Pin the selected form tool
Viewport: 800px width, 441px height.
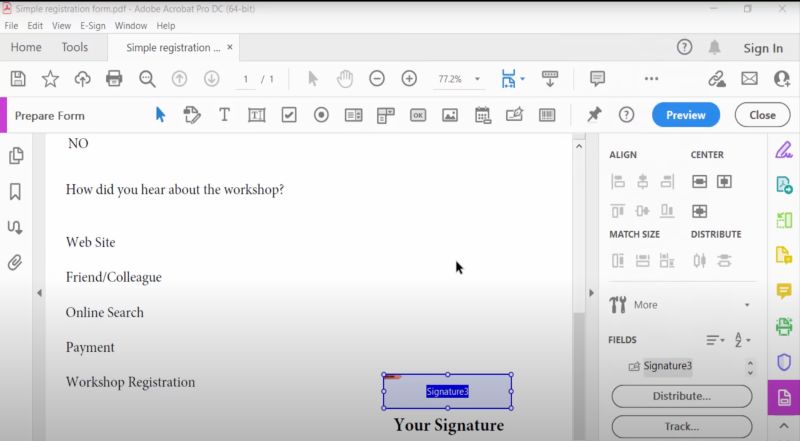(594, 115)
